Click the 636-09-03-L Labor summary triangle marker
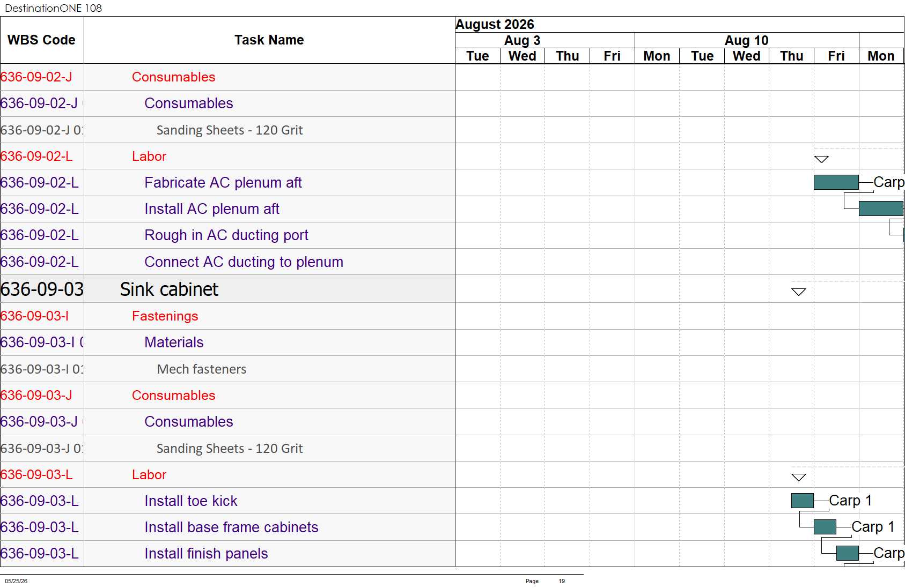This screenshot has width=905, height=588. [x=799, y=477]
